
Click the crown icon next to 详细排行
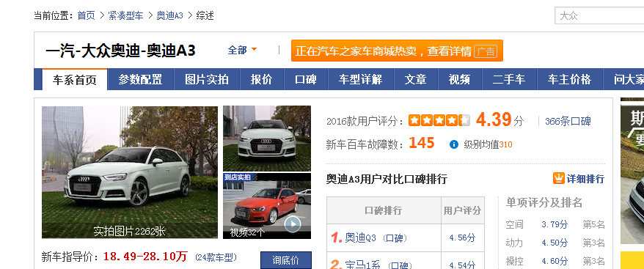point(559,179)
